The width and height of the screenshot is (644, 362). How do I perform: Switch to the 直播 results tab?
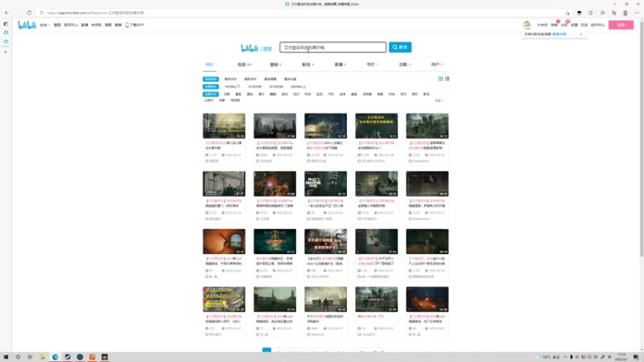point(340,64)
